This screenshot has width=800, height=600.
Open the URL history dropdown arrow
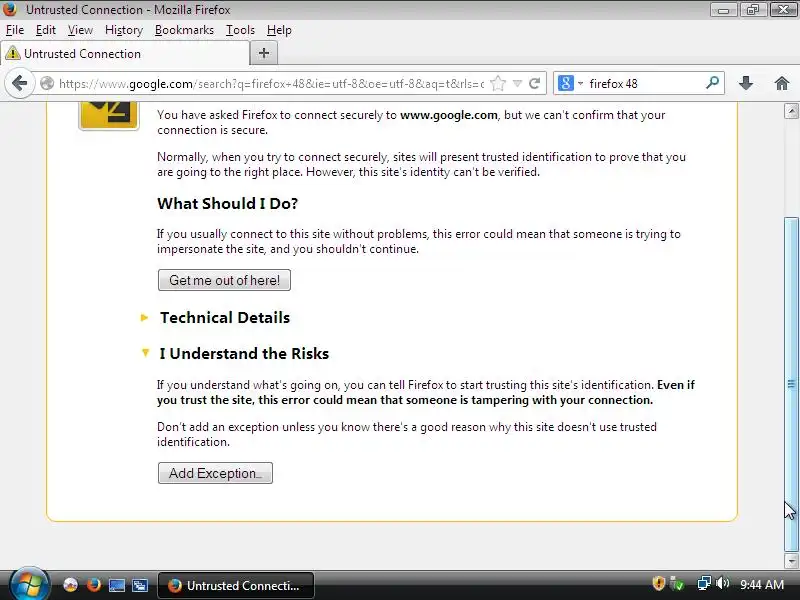(x=517, y=83)
